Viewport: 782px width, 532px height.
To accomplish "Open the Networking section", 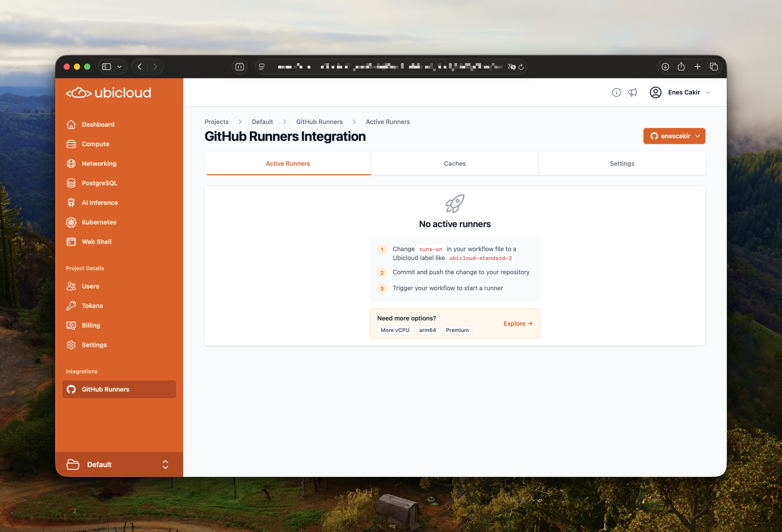I will 99,163.
